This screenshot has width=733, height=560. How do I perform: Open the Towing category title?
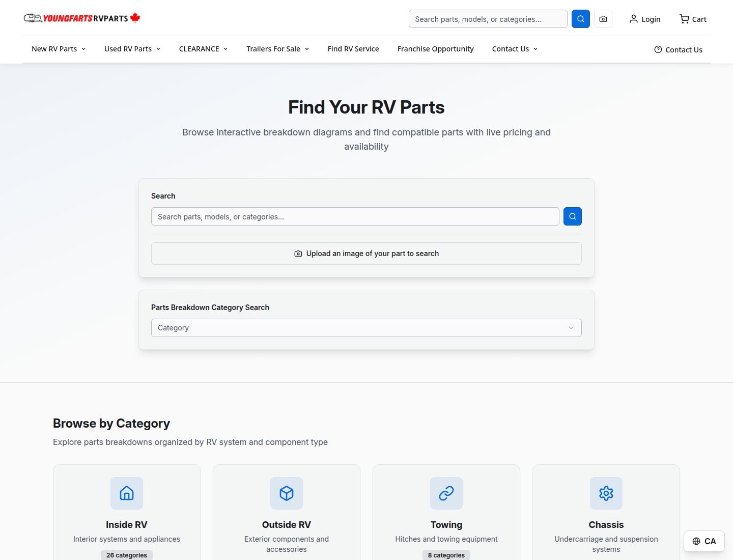pos(446,525)
